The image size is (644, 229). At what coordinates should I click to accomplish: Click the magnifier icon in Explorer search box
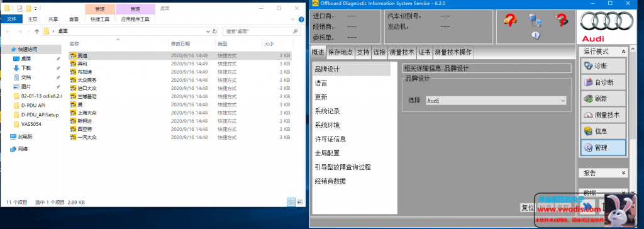tap(296, 31)
